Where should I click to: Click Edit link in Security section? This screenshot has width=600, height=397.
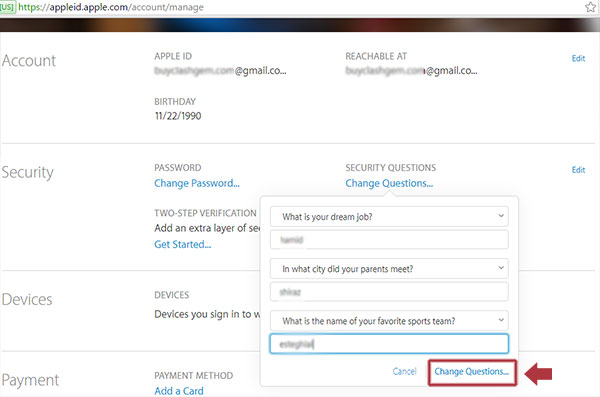point(578,170)
